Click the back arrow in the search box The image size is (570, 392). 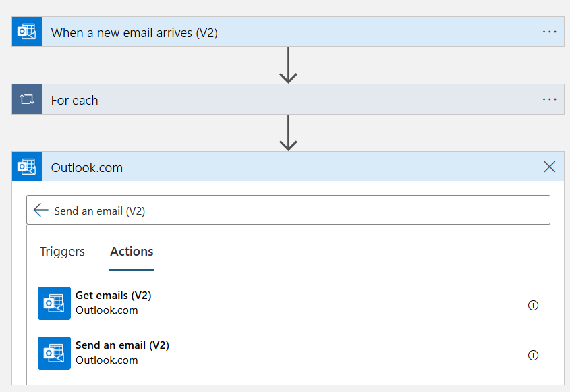tap(41, 211)
